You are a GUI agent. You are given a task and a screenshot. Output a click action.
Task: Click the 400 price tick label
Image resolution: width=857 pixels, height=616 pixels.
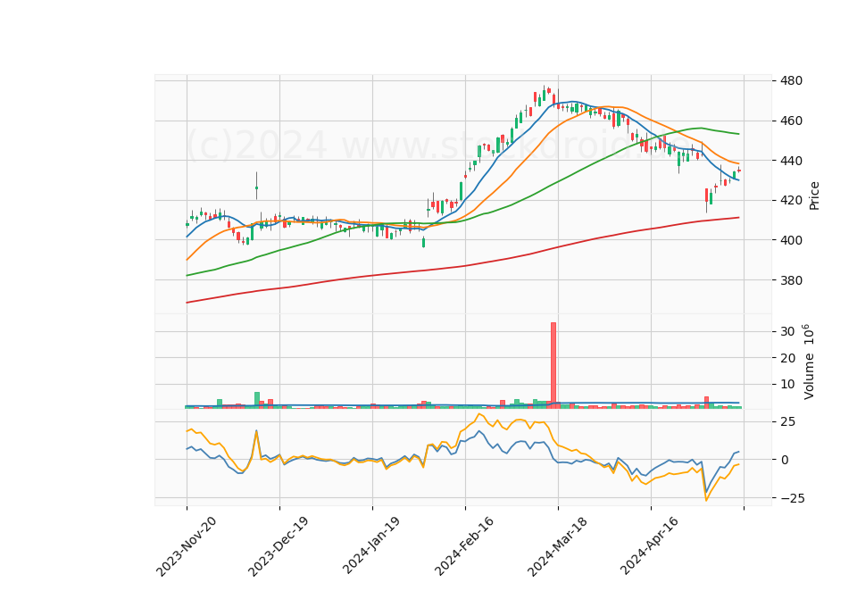pos(790,240)
